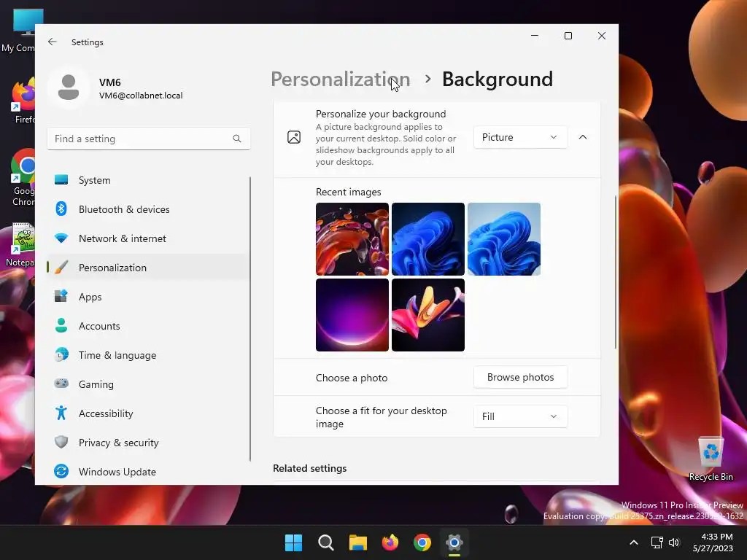This screenshot has height=560, width=747.
Task: Click the back arrow in Settings
Action: tap(53, 42)
